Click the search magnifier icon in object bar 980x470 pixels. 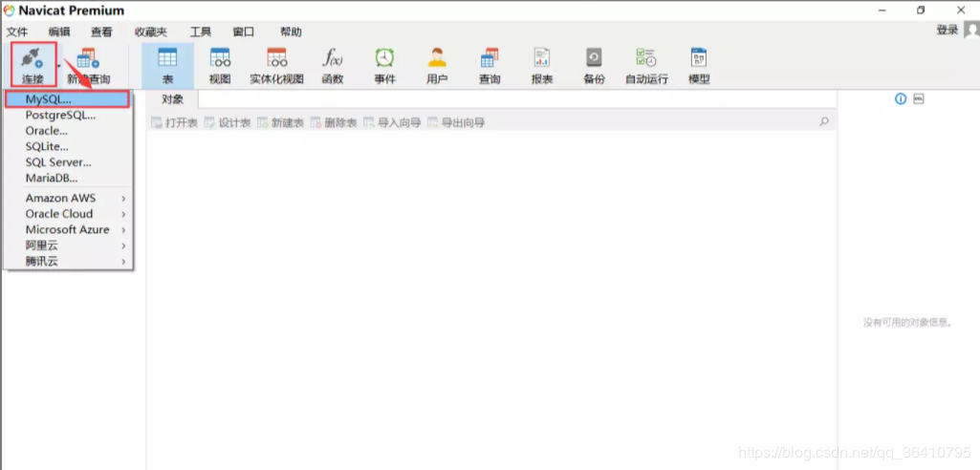[x=824, y=121]
